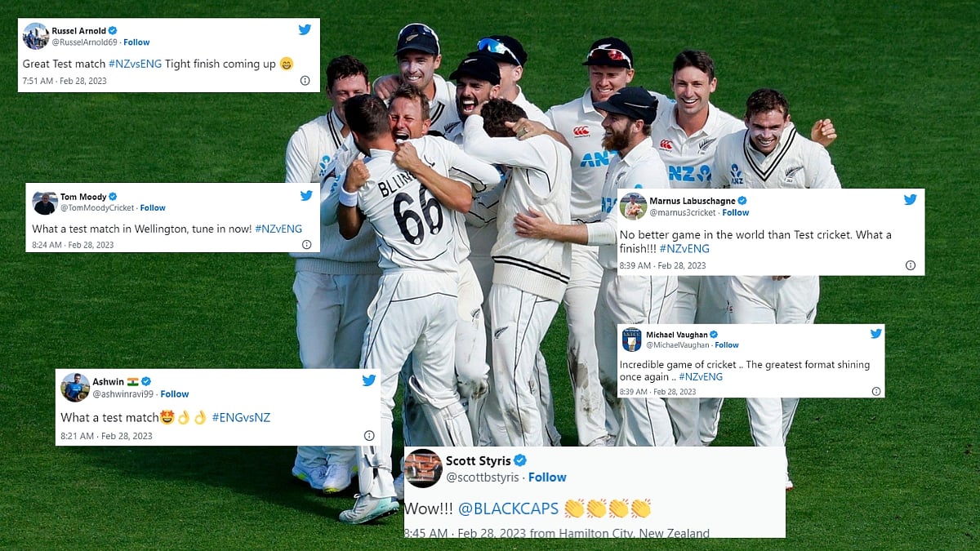Open @BLACKCAPS mention in Scott Styris tweet
This screenshot has width=980, height=551.
508,509
